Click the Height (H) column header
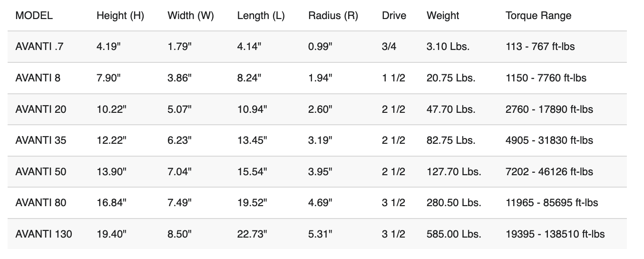 click(120, 16)
